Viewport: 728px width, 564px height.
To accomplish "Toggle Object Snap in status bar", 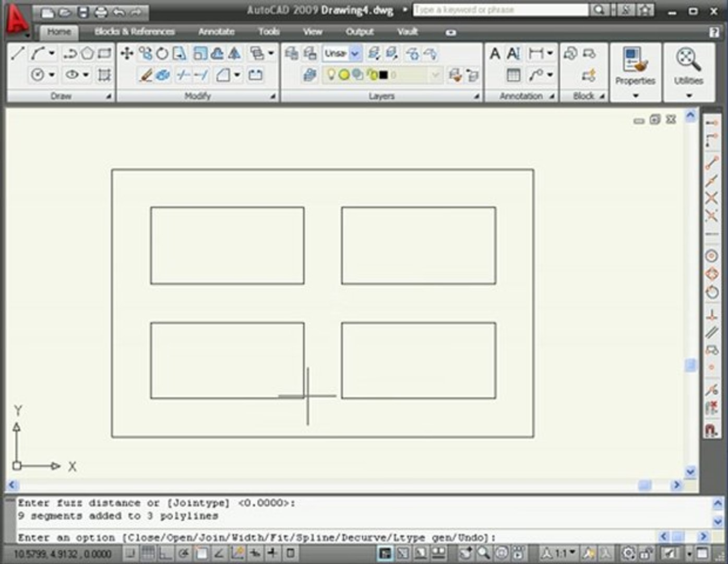I will pyautogui.click(x=201, y=553).
